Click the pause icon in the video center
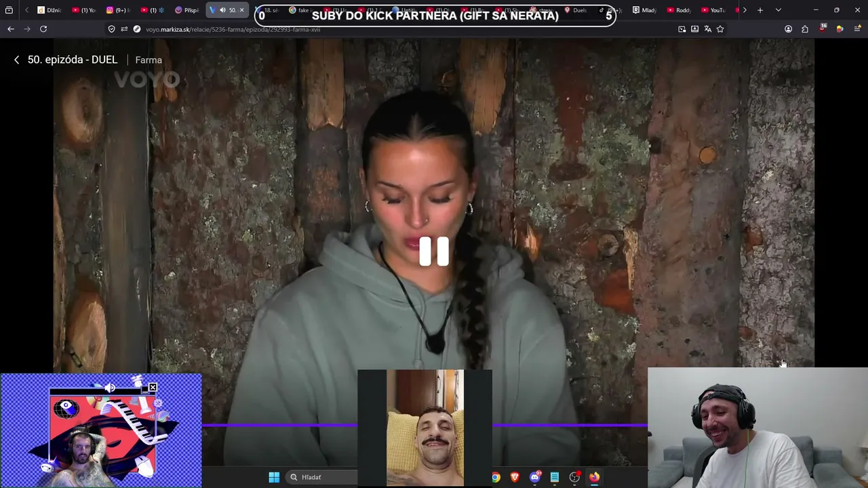868x488 pixels. coord(434,251)
